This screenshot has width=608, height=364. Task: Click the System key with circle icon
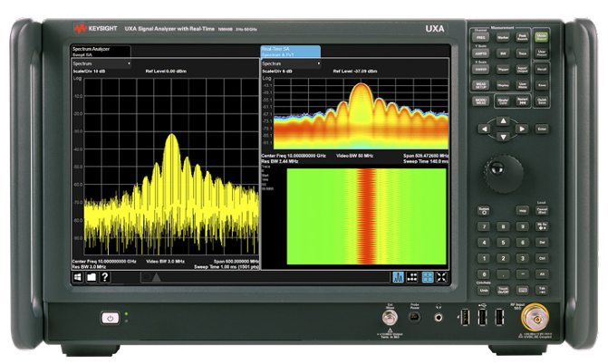tap(484, 210)
